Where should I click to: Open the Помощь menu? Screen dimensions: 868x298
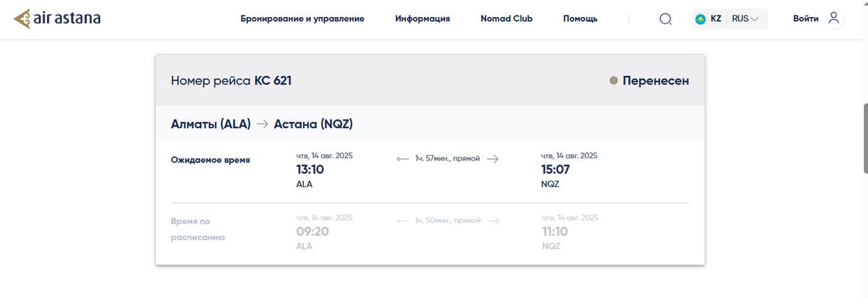[x=580, y=19]
